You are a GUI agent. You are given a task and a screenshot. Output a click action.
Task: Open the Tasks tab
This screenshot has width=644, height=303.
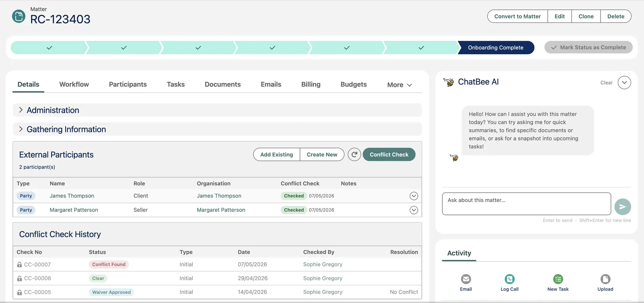(x=176, y=85)
